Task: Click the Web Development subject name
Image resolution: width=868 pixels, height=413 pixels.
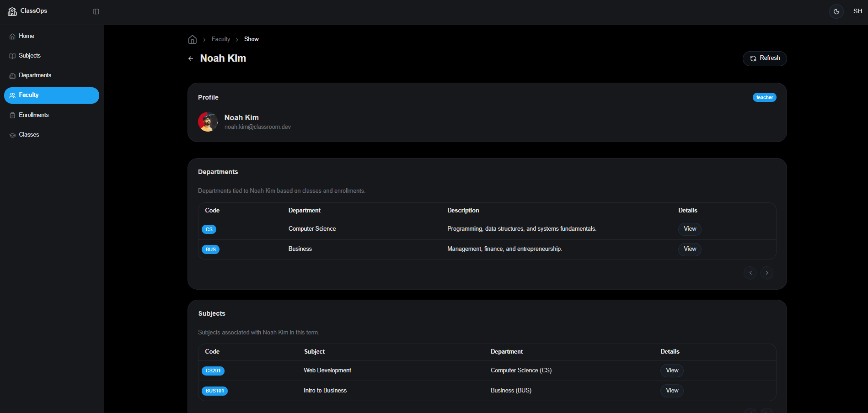Action: click(x=327, y=371)
